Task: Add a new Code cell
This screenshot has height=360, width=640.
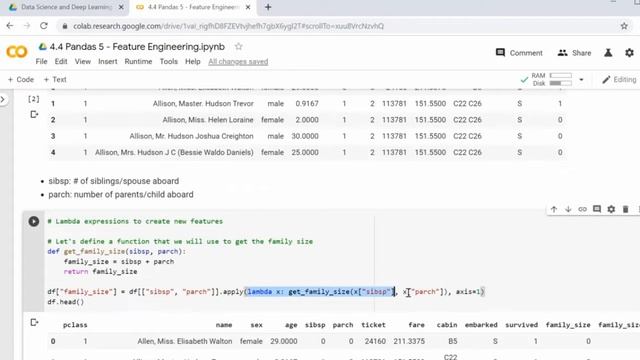Action: [21, 80]
